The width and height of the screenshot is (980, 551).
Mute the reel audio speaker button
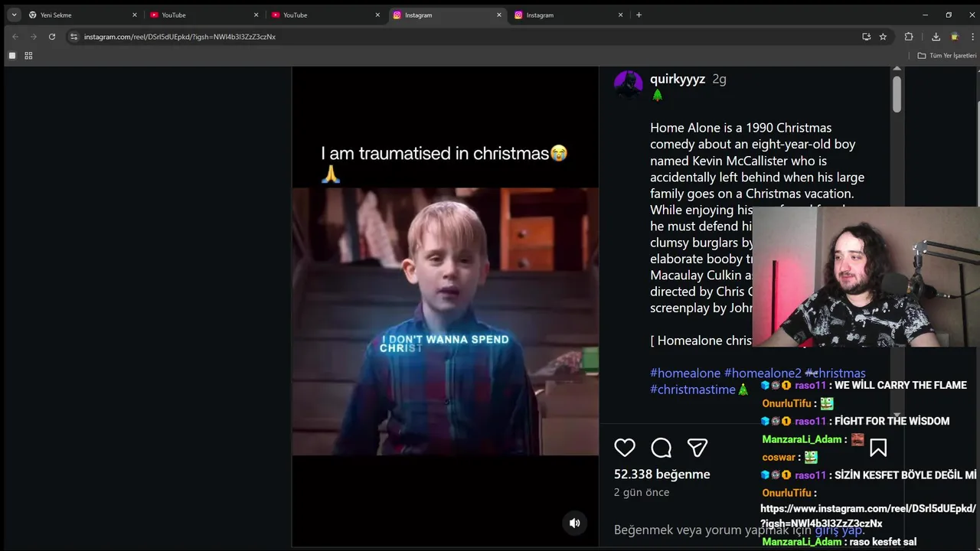575,523
